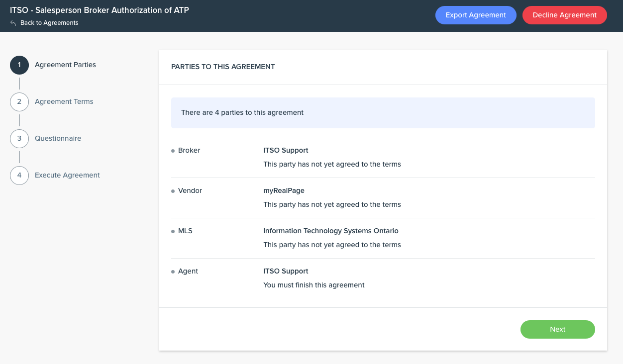The image size is (623, 364).
Task: Click the step 2 circle indicator
Action: [x=19, y=102]
